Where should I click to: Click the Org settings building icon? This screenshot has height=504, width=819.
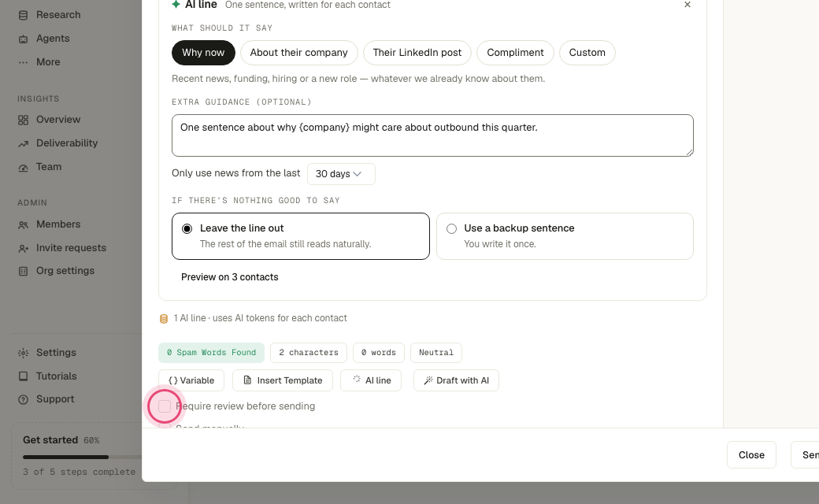tap(23, 271)
